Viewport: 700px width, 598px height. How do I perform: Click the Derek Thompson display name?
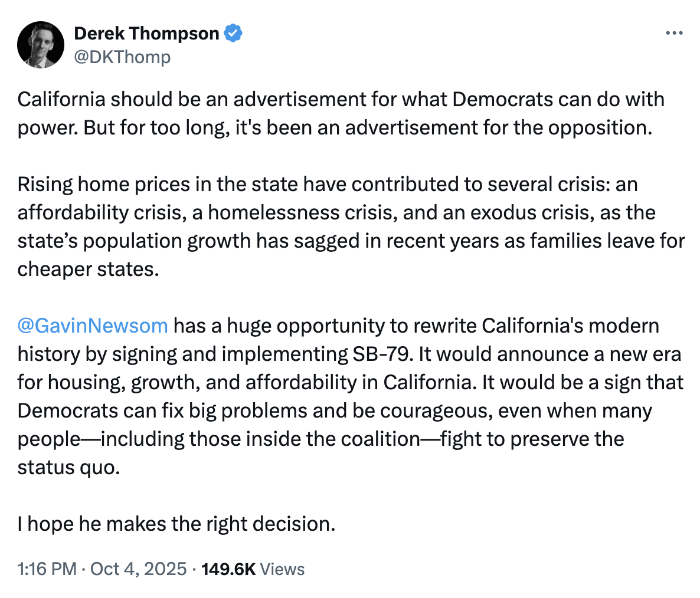coord(146,34)
